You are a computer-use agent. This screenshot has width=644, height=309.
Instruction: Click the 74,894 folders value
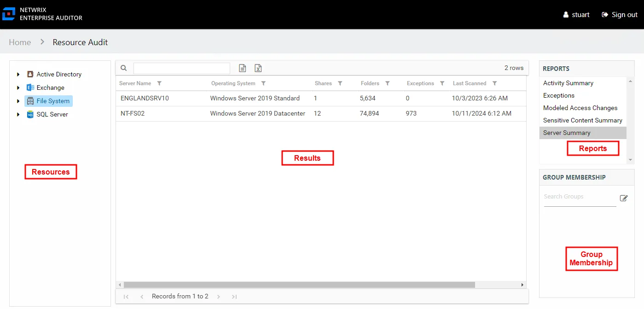(x=370, y=113)
